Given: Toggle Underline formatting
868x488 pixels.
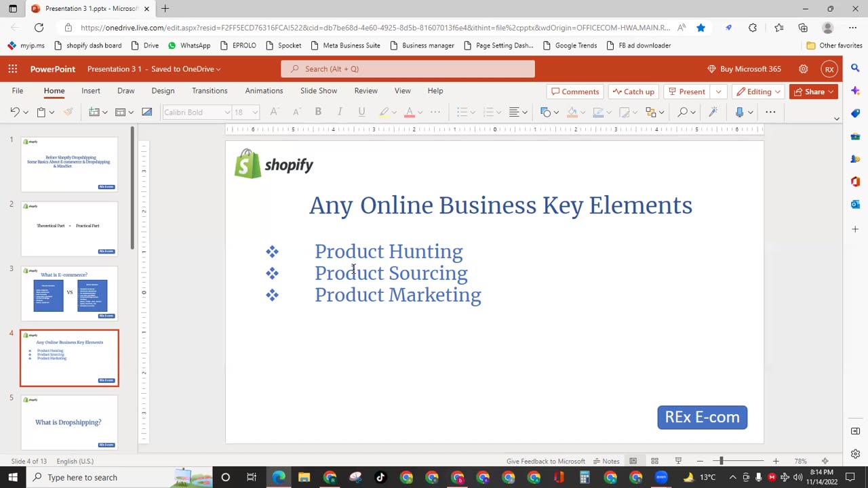Looking at the screenshot, I should coord(361,112).
